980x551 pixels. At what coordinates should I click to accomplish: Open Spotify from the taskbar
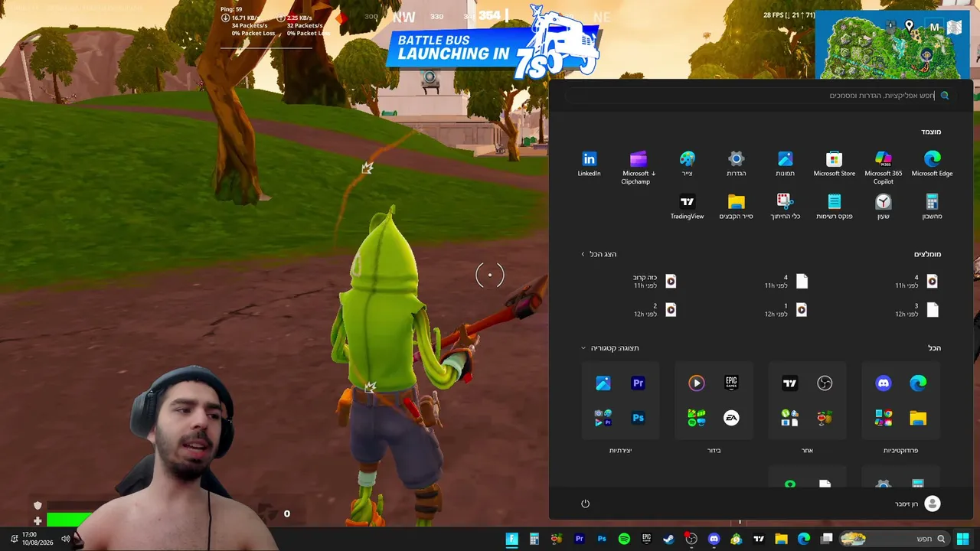(x=624, y=539)
